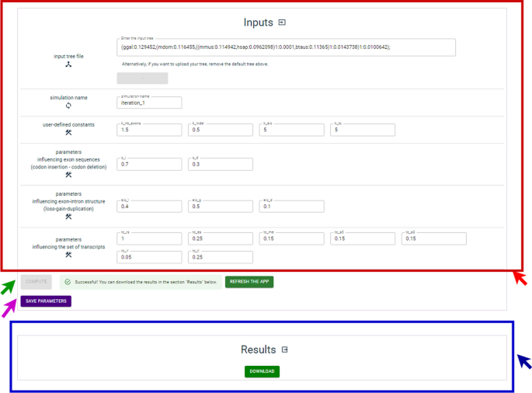Click 'influencing exon-intron structure' label text
The image size is (532, 393).
68,202
